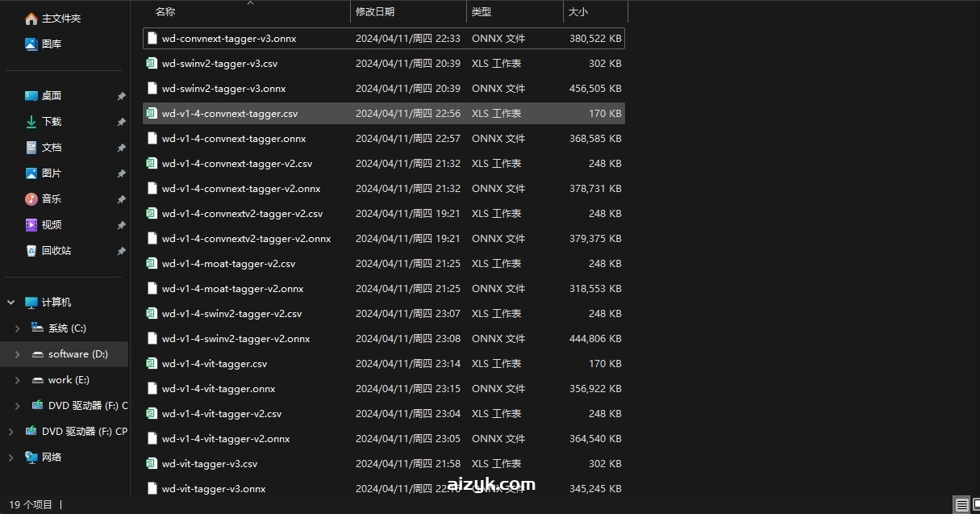Expand the 系统 (C:) drive node

pyautogui.click(x=18, y=328)
